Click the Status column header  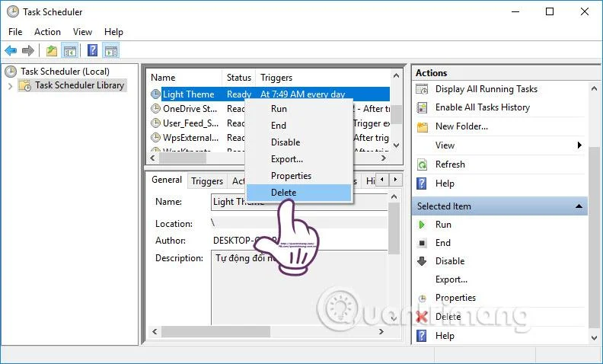239,78
